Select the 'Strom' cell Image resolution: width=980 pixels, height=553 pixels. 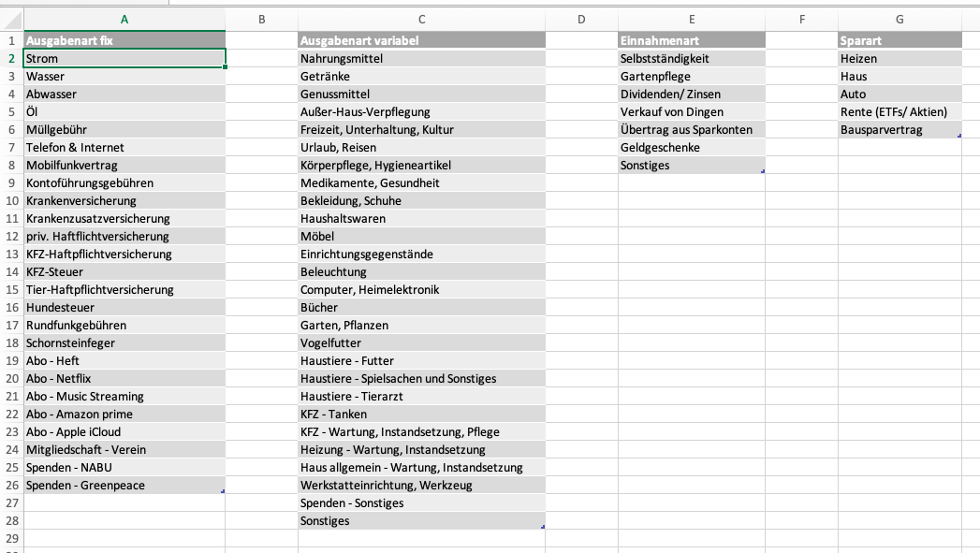pyautogui.click(x=124, y=58)
